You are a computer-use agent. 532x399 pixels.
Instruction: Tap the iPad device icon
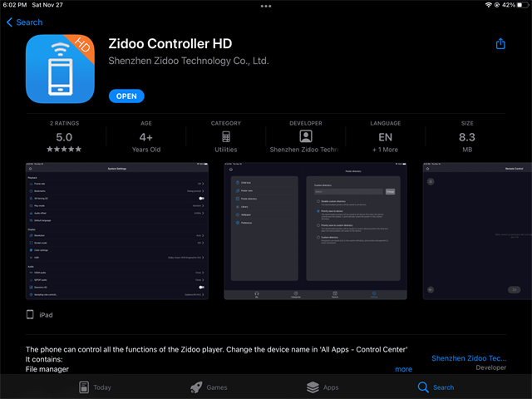(x=30, y=314)
